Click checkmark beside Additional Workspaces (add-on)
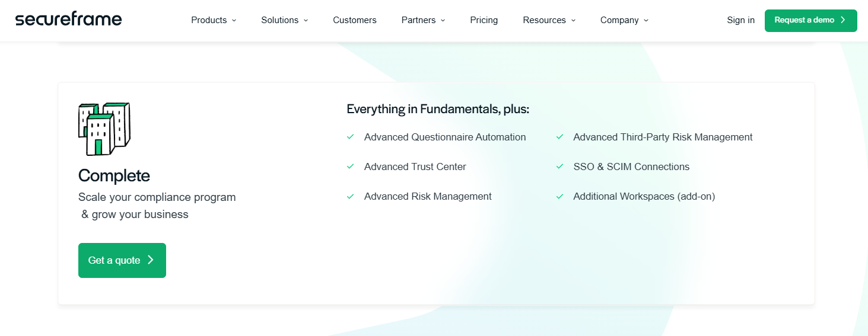The width and height of the screenshot is (868, 336). pyautogui.click(x=559, y=196)
